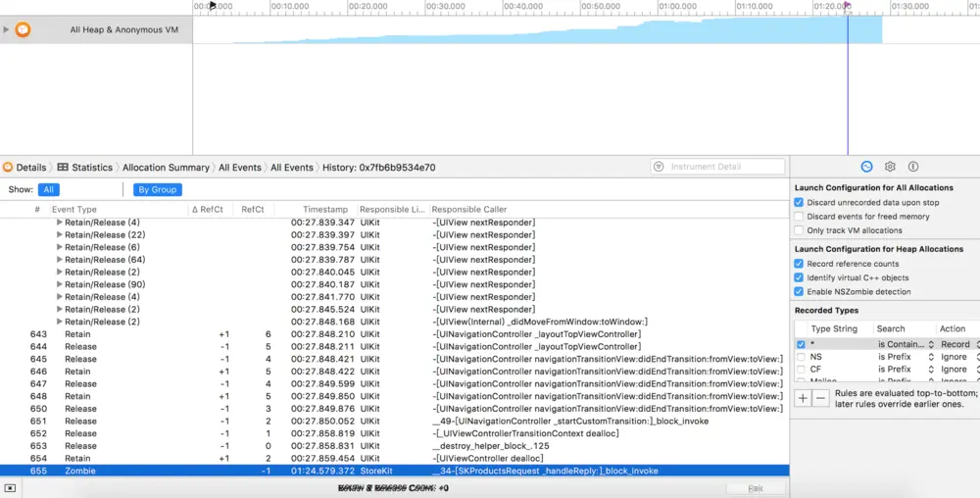This screenshot has height=498, width=980.
Task: Open the Record Settings inspector icon
Action: tap(866, 167)
